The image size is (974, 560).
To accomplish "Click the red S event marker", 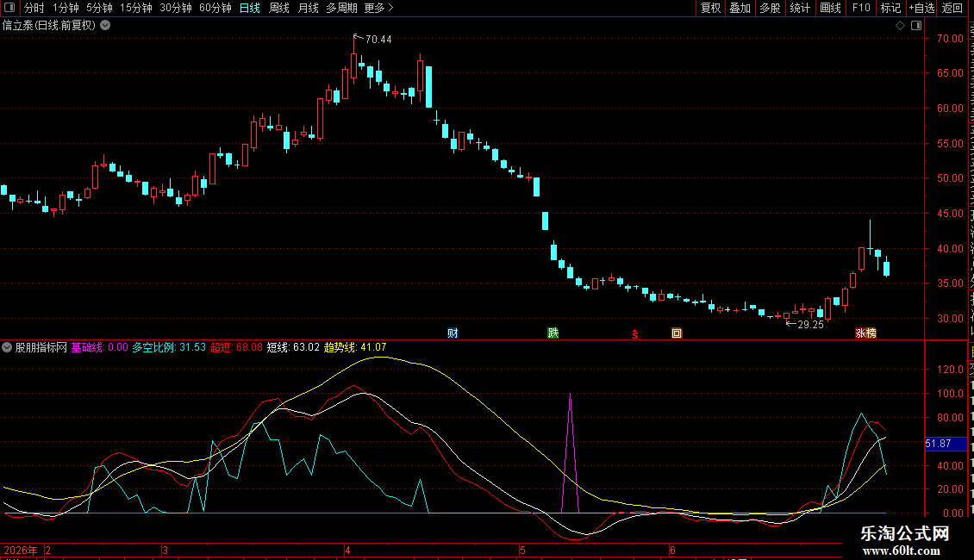I will coord(635,334).
